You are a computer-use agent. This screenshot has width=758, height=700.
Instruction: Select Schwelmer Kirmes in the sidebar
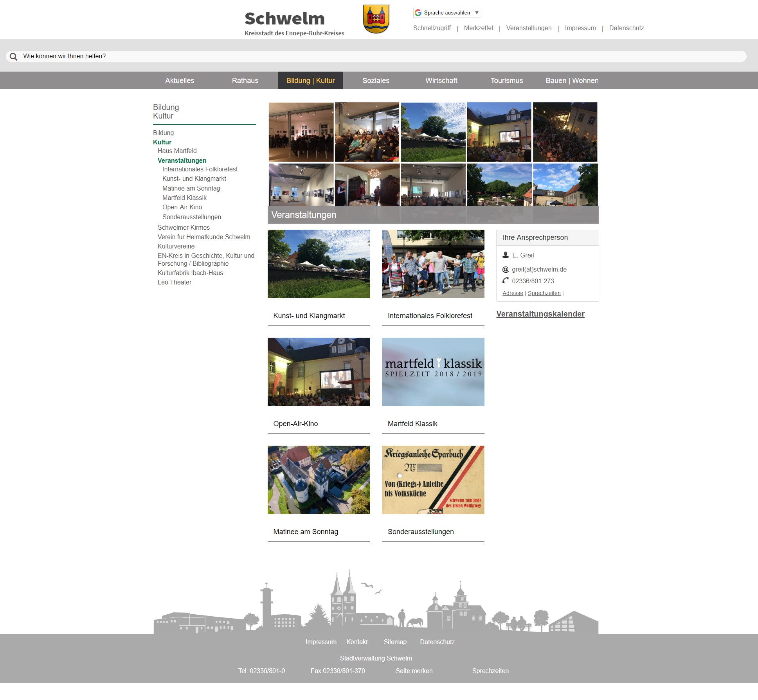(x=184, y=228)
